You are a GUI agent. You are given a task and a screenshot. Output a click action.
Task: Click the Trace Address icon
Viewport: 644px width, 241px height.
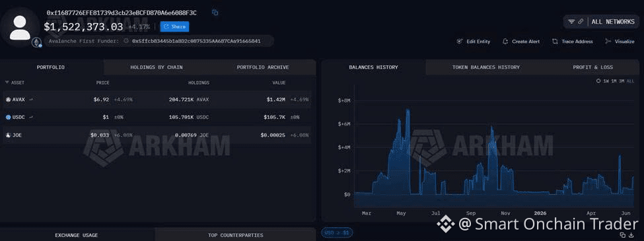click(555, 42)
